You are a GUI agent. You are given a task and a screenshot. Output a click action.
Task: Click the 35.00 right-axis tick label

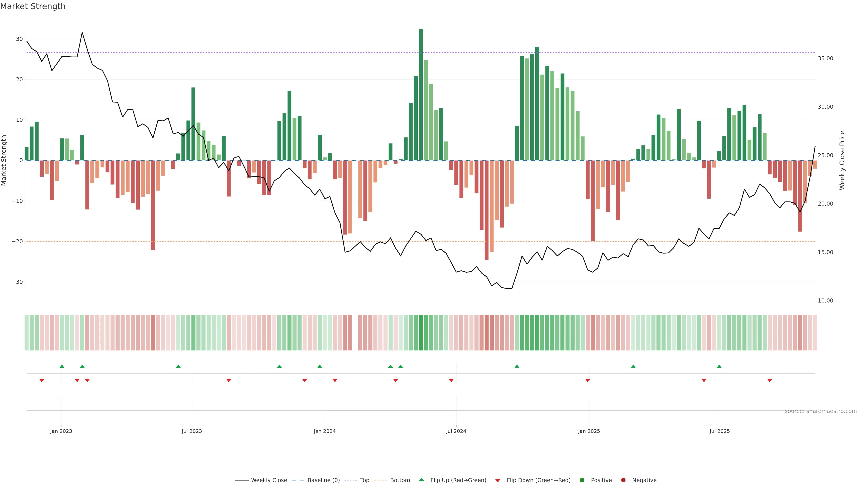(825, 58)
